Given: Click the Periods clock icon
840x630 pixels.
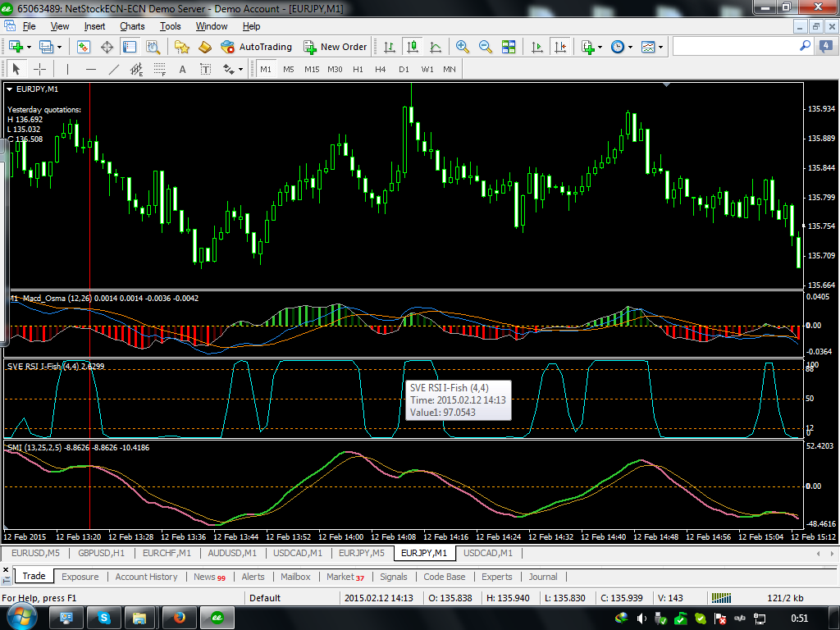Looking at the screenshot, I should [x=618, y=47].
